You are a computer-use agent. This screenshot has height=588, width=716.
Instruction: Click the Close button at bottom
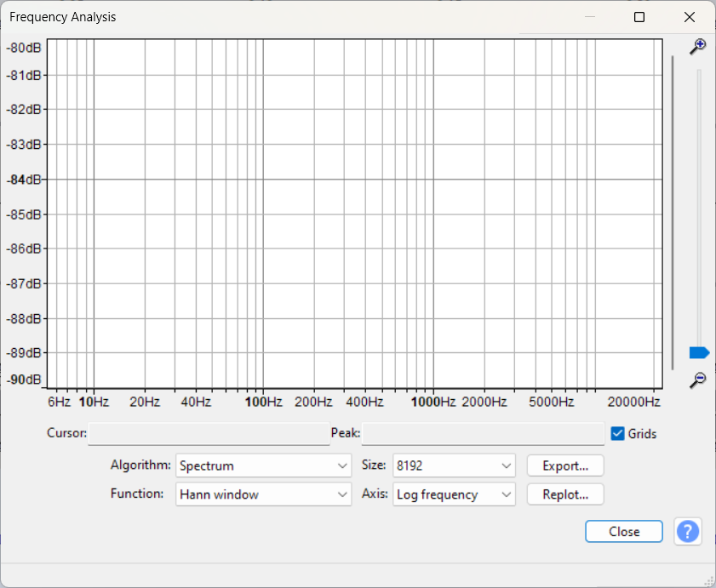pyautogui.click(x=624, y=532)
